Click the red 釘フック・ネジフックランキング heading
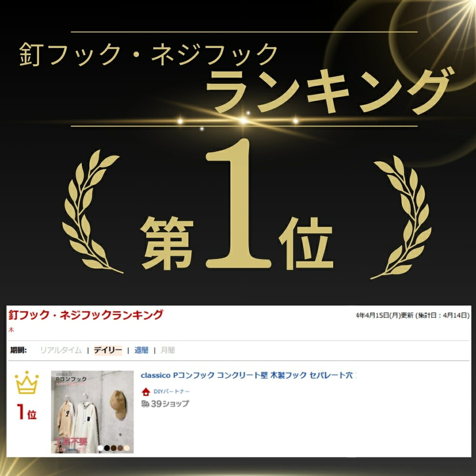Screen dimensions: 476x476 [86, 315]
